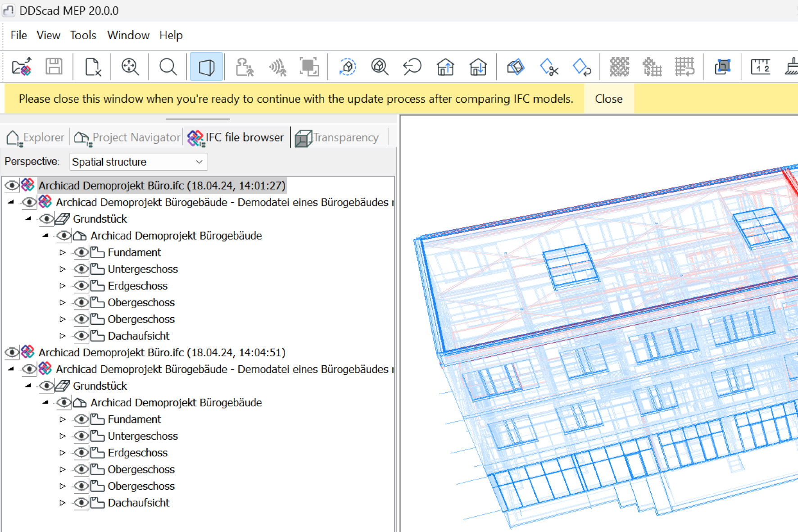Click the flip section plane icon
Screen dimensions: 798x532
pos(582,67)
